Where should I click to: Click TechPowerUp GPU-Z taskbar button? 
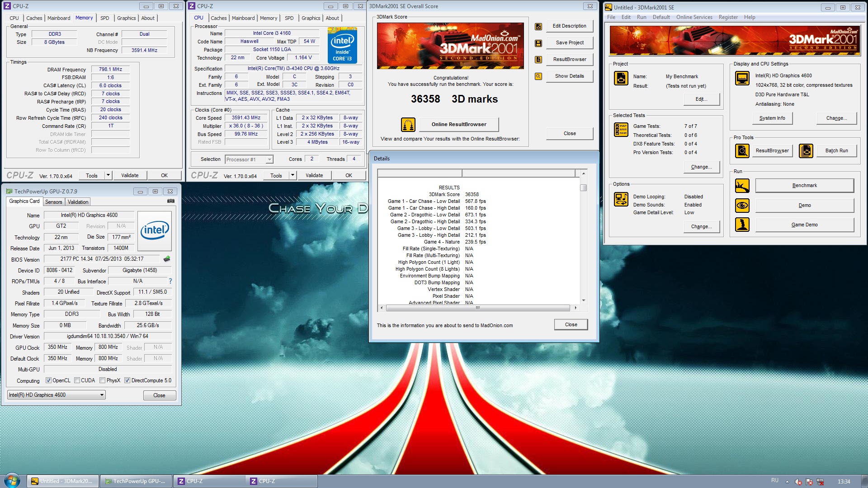pos(136,481)
